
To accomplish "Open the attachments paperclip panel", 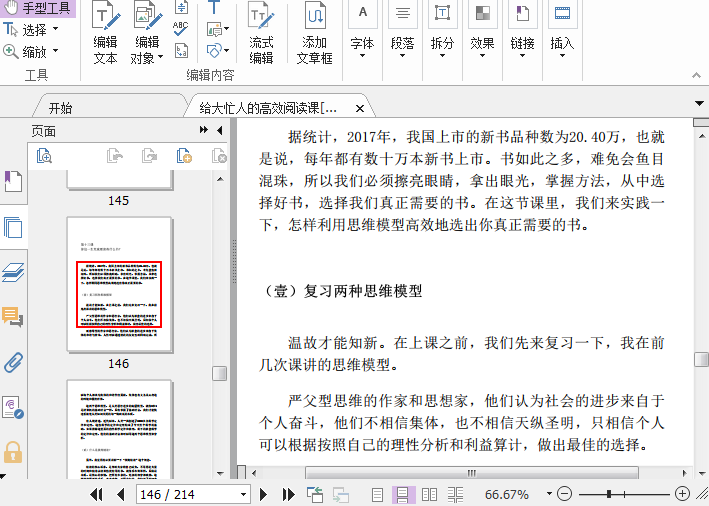I will 13,363.
